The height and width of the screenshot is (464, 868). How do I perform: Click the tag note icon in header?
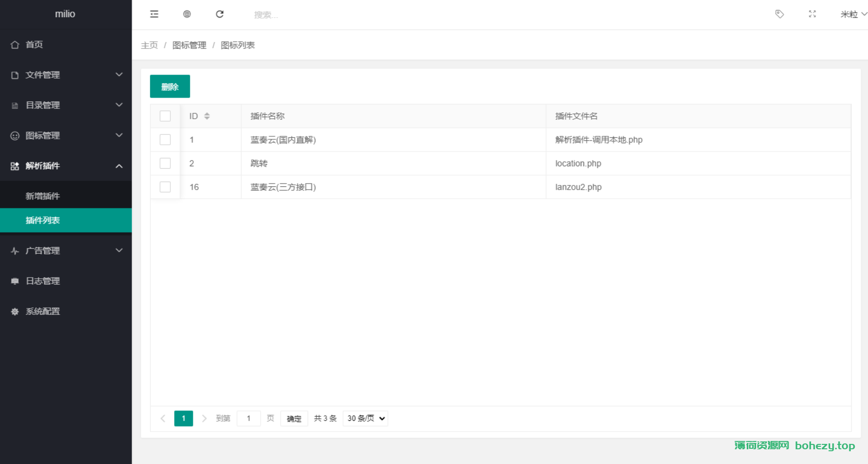779,14
